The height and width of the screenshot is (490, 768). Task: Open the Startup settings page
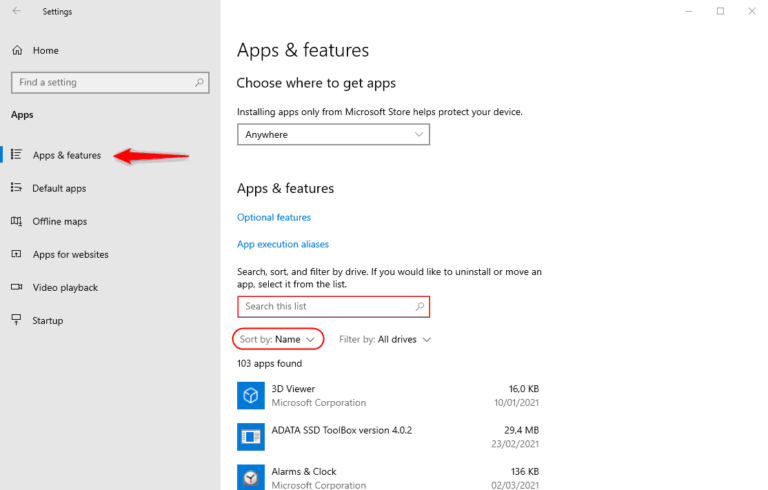[x=48, y=321]
